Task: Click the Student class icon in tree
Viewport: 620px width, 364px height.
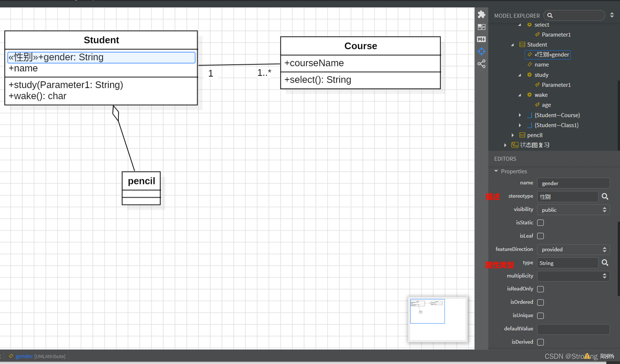Action: 522,44
